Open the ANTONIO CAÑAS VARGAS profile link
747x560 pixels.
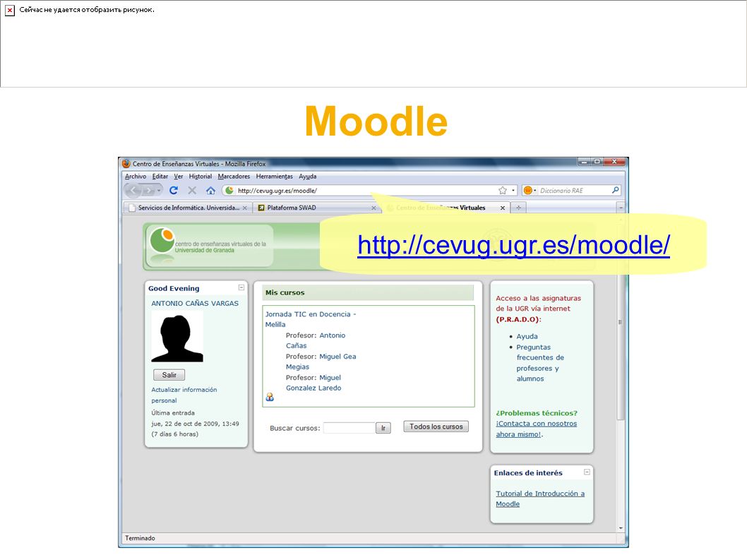(195, 303)
